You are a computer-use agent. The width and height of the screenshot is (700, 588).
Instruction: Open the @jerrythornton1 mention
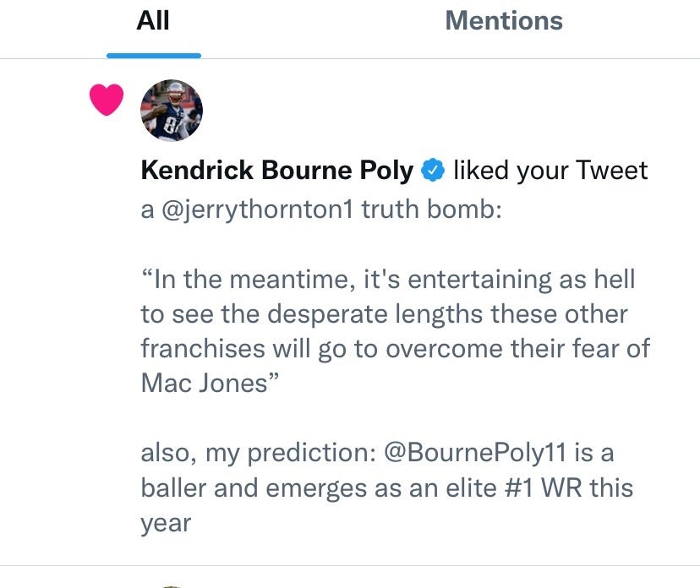pos(256,210)
